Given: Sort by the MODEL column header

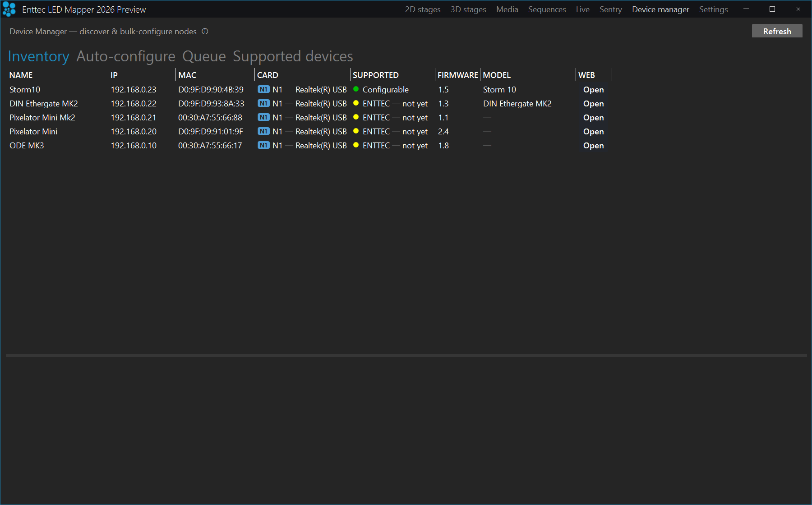Looking at the screenshot, I should click(x=528, y=75).
